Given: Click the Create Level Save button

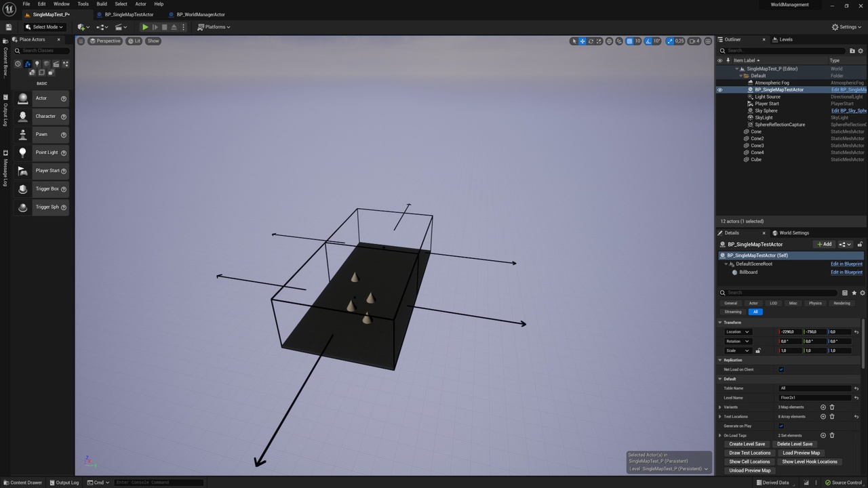Looking at the screenshot, I should click(747, 444).
